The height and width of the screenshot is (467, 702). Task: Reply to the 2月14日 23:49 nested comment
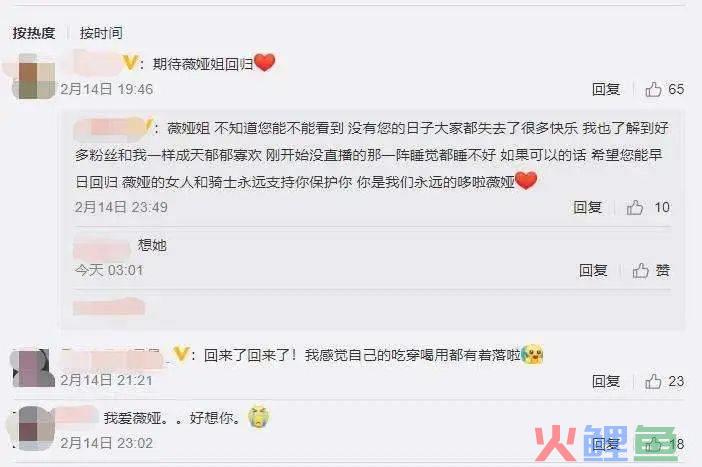tap(587, 207)
